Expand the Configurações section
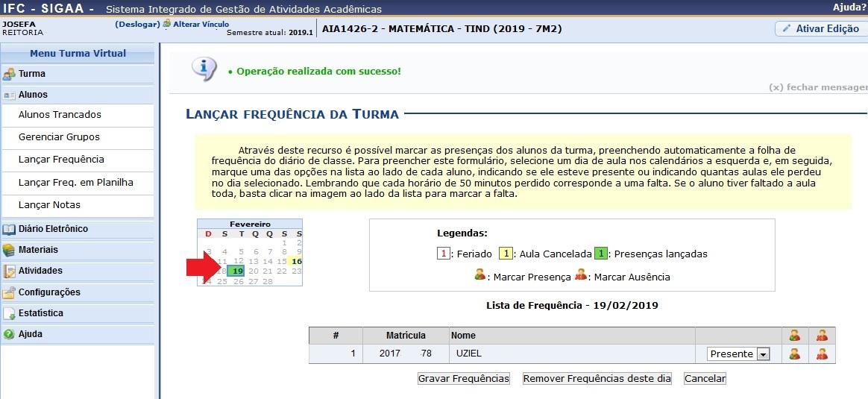 [x=78, y=292]
